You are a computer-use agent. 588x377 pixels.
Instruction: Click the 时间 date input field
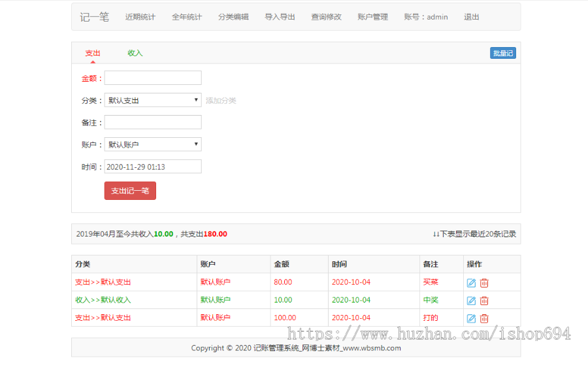click(x=153, y=167)
